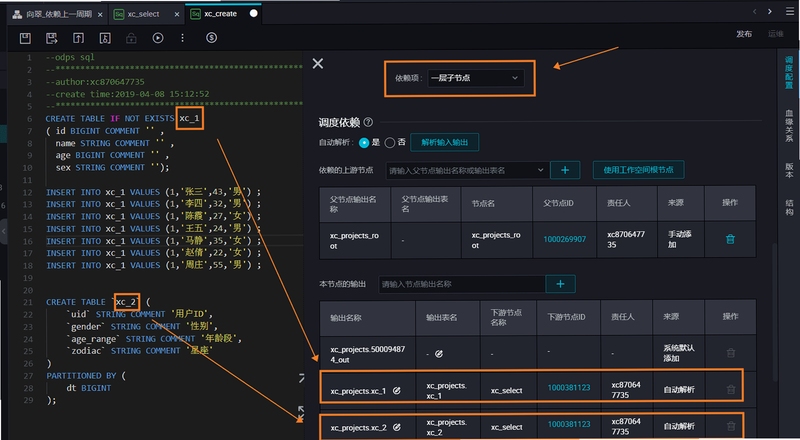Click the --author:xc870647735 comment line
This screenshot has height=440, width=800.
tap(95, 82)
